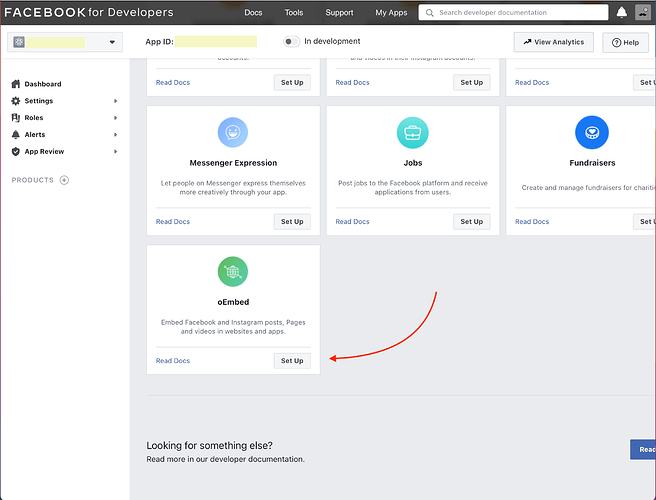Open the Support menu
The width and height of the screenshot is (656, 500).
pyautogui.click(x=339, y=13)
